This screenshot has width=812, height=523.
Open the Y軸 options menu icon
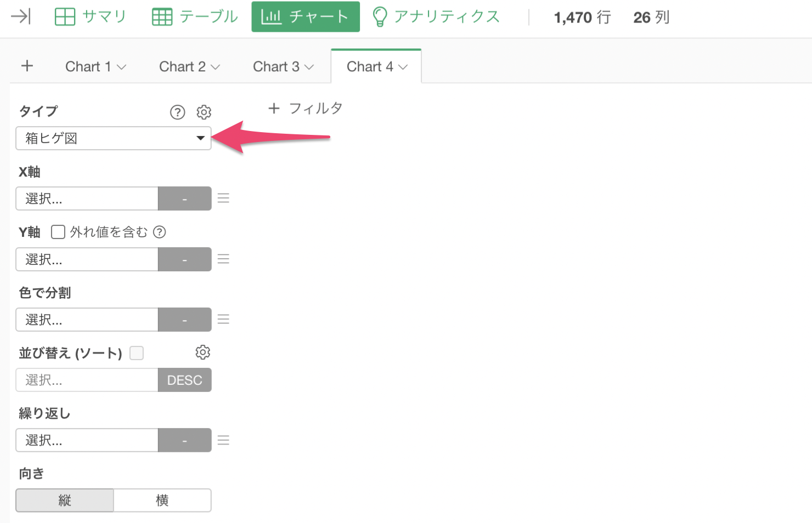click(223, 259)
